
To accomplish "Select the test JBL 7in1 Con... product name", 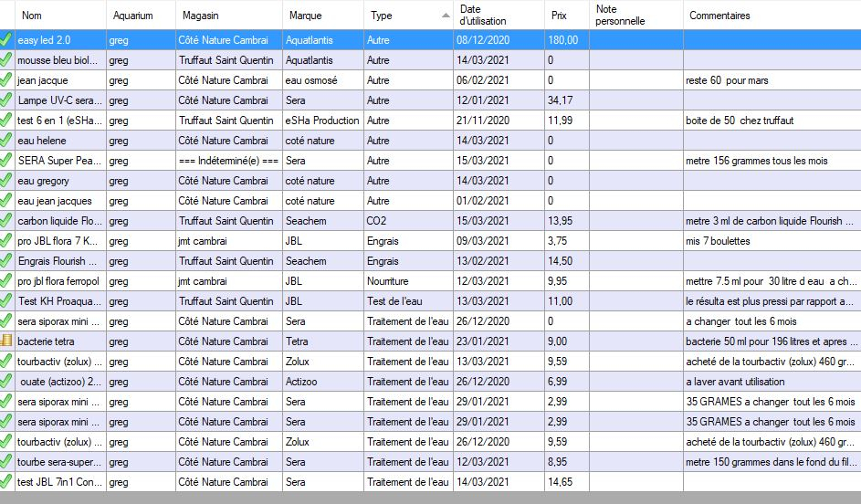I will [60, 482].
